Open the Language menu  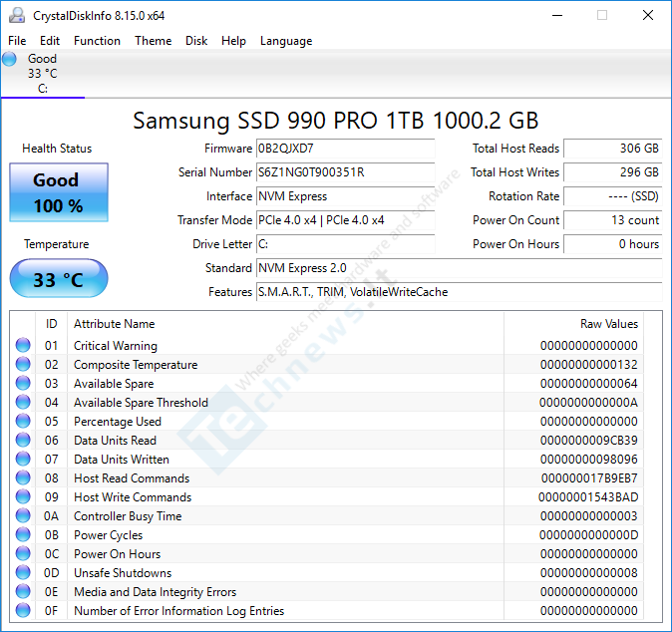pos(286,41)
